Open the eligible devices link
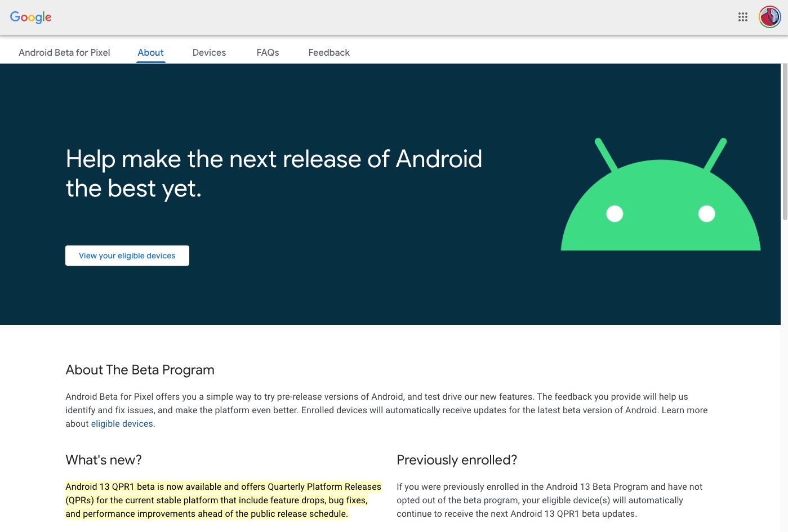 122,423
